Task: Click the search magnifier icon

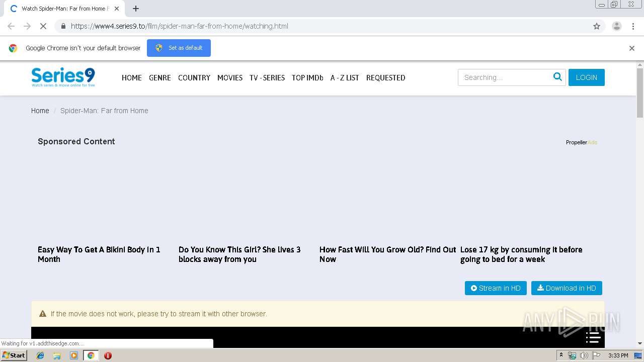Action: (557, 77)
